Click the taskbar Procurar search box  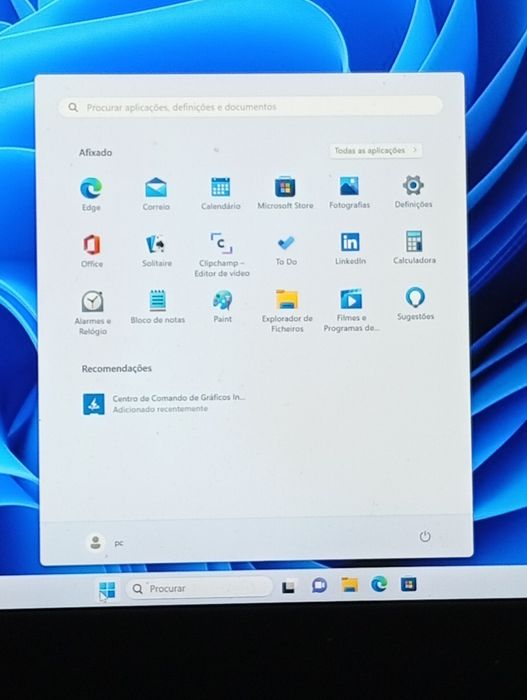tap(199, 588)
